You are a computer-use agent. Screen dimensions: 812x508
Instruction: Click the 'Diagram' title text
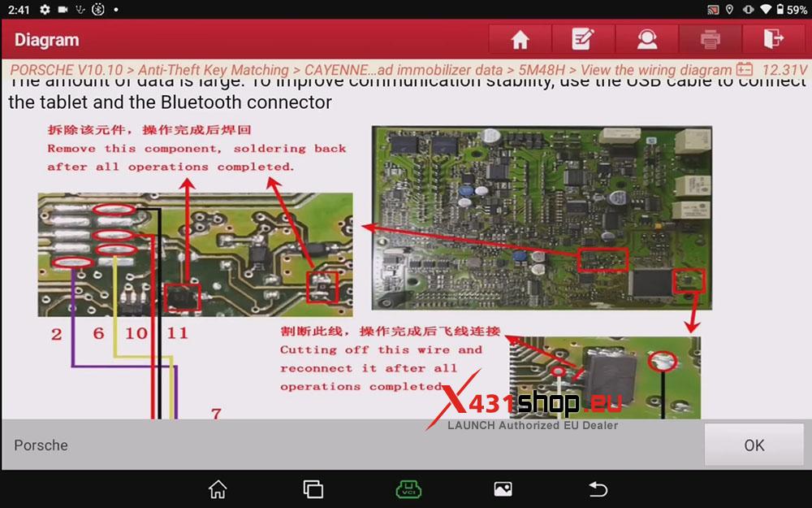click(x=46, y=40)
